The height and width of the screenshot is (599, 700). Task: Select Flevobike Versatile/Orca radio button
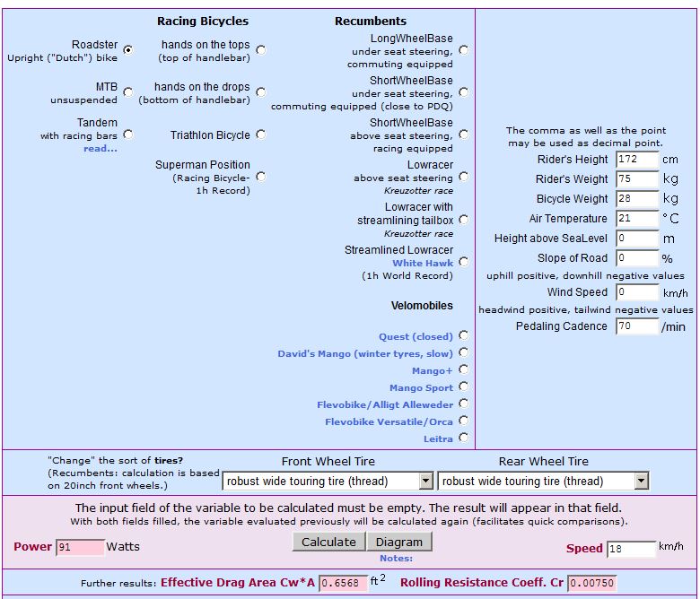click(464, 421)
